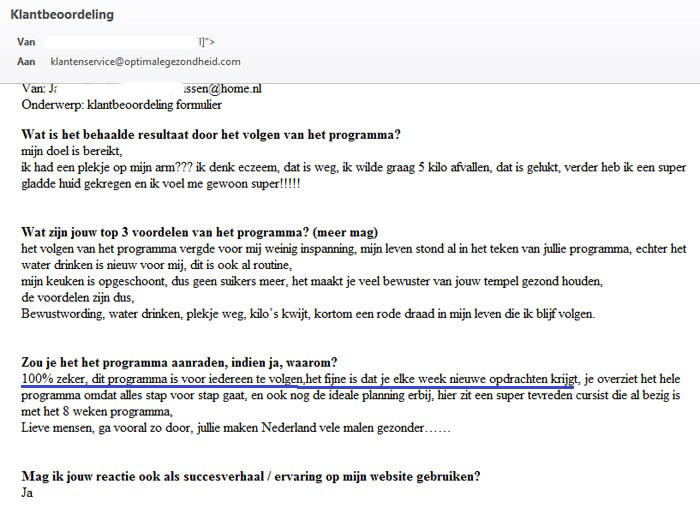This screenshot has width=700, height=514.
Task: Click the line starting 'Lieve mensen, ga vooral zo door'
Action: 236,428
